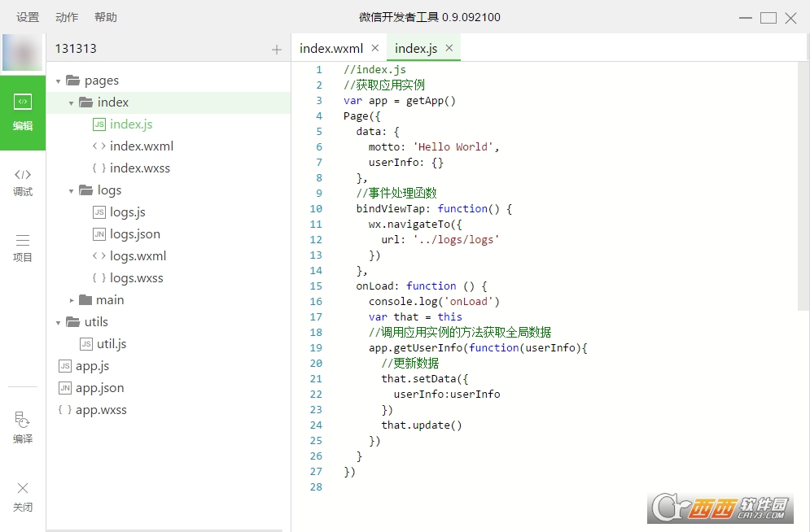This screenshot has height=532, width=810.
Task: Click the main folder icon
Action: click(x=85, y=300)
